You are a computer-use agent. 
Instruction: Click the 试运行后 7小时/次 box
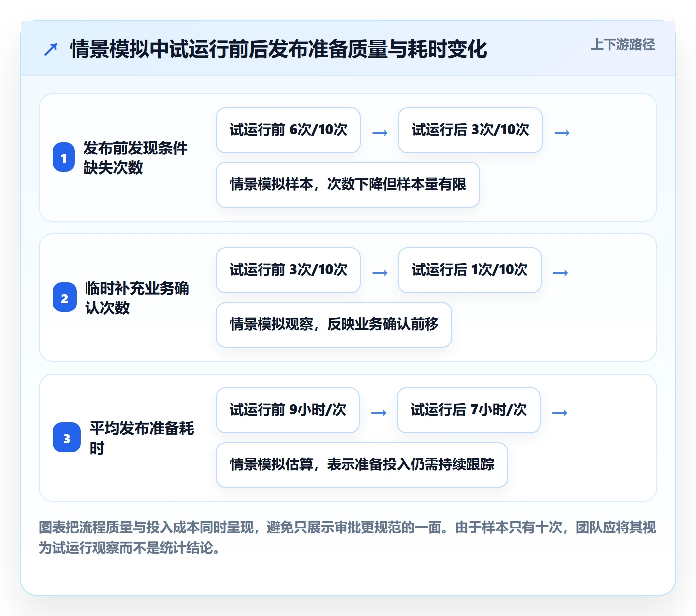[469, 410]
